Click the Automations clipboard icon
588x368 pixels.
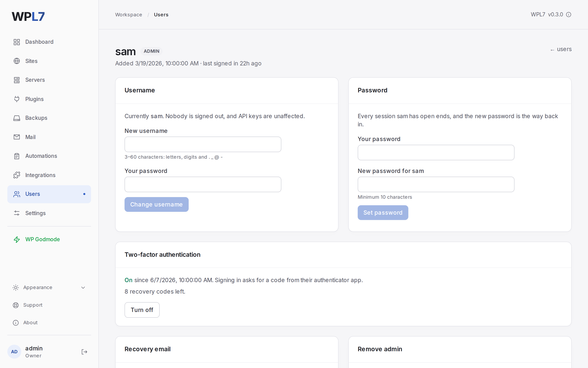tap(17, 156)
